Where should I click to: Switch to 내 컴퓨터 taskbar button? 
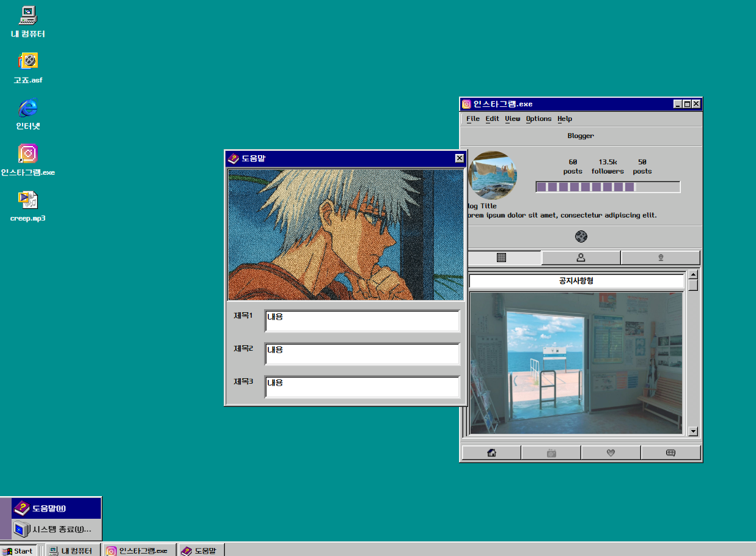pyautogui.click(x=73, y=551)
